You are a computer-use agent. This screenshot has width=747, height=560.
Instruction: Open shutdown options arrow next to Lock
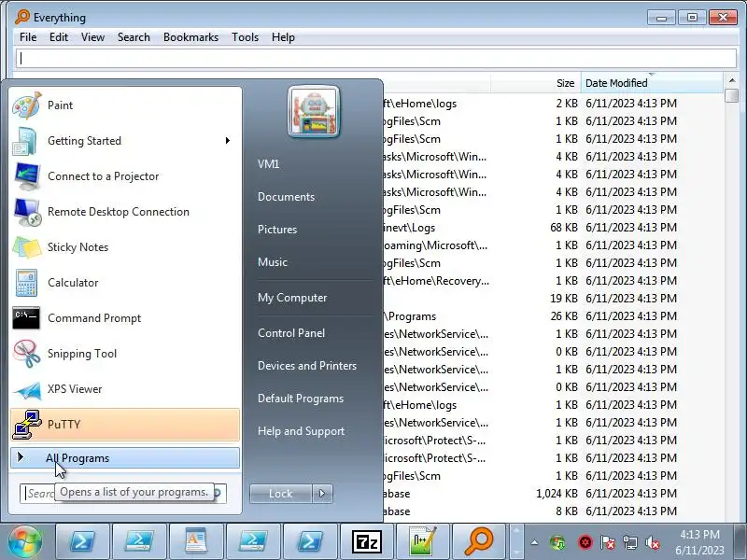click(322, 494)
